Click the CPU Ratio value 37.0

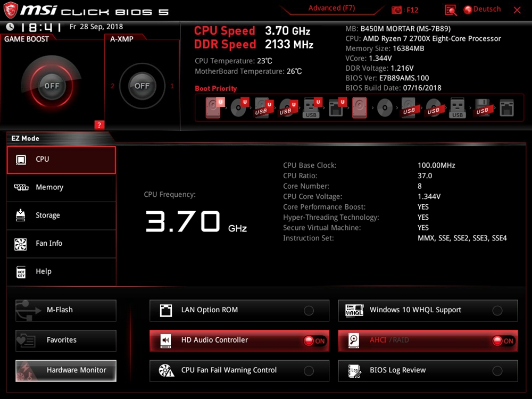[425, 176]
